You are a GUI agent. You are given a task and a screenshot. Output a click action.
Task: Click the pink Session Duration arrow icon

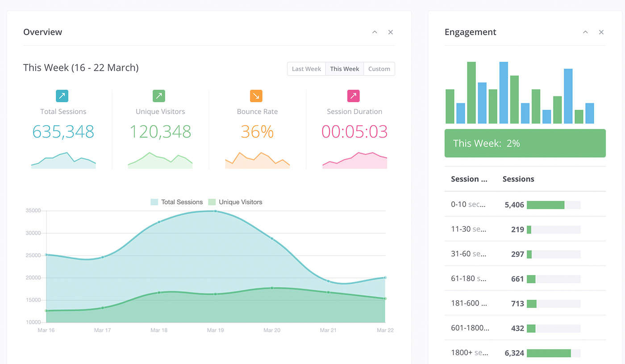(353, 96)
